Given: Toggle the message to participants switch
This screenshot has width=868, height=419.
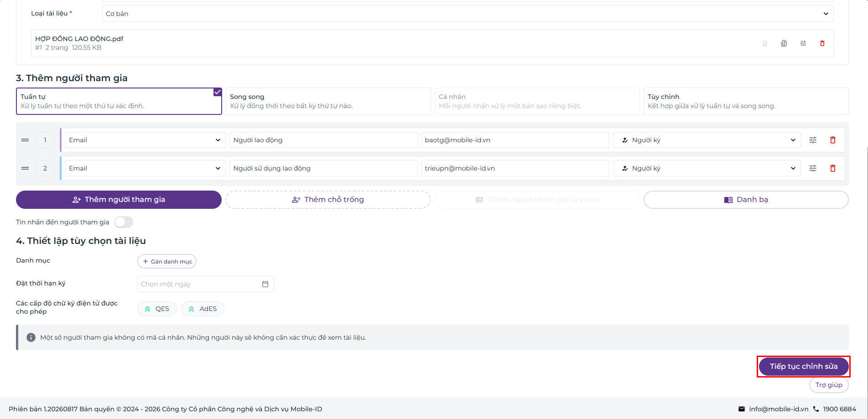Looking at the screenshot, I should coord(124,222).
